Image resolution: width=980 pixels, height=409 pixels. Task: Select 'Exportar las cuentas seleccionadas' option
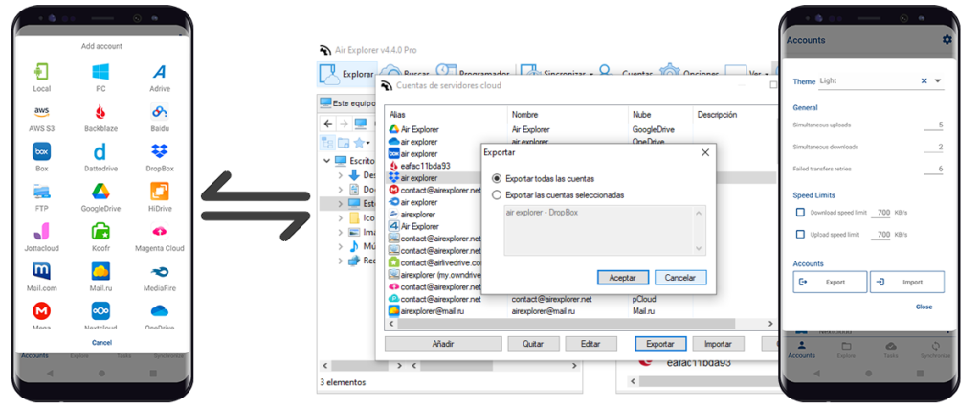coord(497,194)
